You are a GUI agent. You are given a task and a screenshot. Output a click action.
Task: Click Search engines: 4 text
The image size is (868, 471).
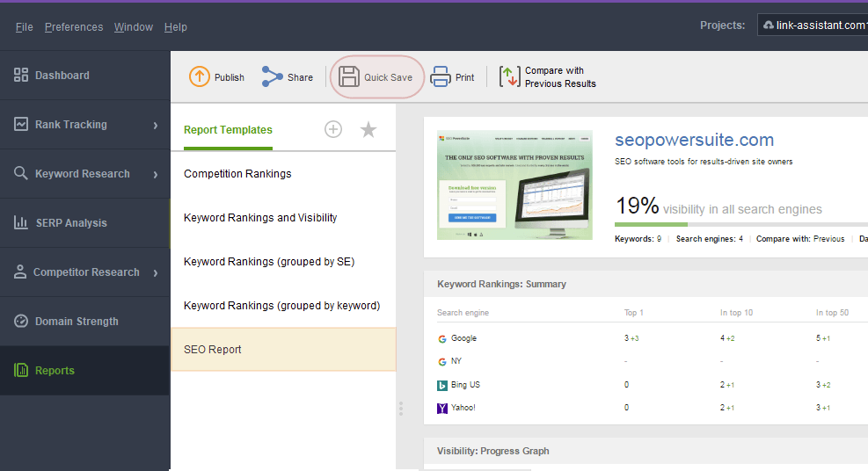[710, 239]
